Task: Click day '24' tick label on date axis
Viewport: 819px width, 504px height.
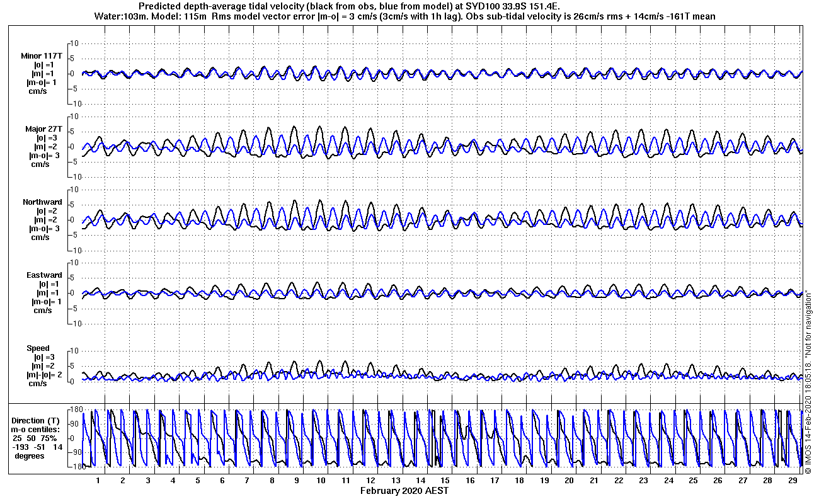Action: pos(668,480)
